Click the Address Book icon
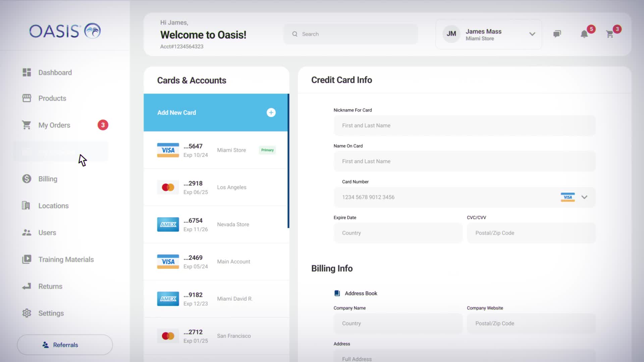Viewport: 644px width, 362px height. pos(337,293)
